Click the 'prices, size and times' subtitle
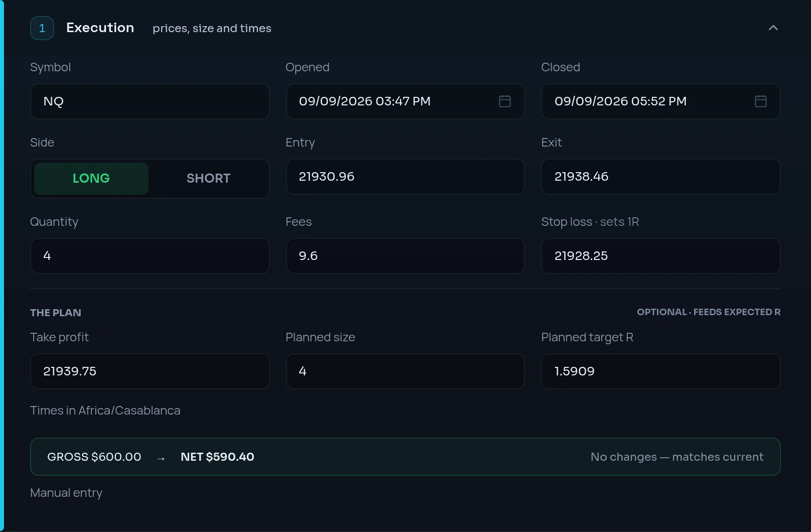The width and height of the screenshot is (811, 532). 212,29
